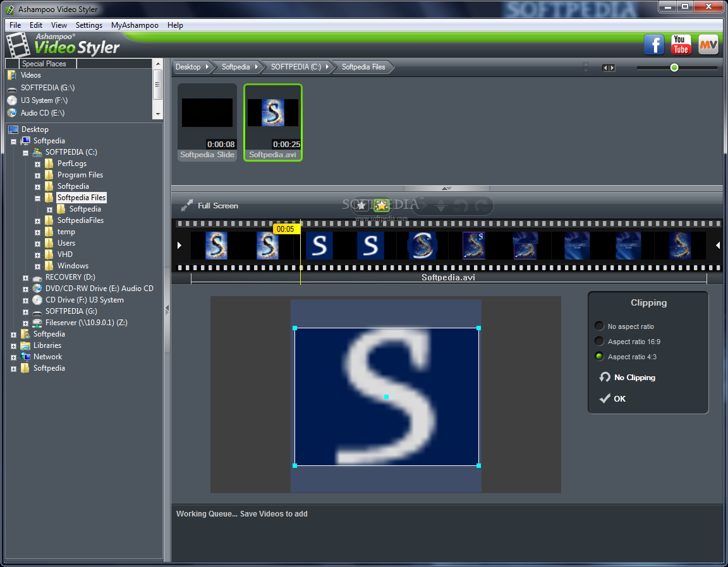Image resolution: width=728 pixels, height=567 pixels.
Task: Step filmstrip right with arrow
Action: 718,245
